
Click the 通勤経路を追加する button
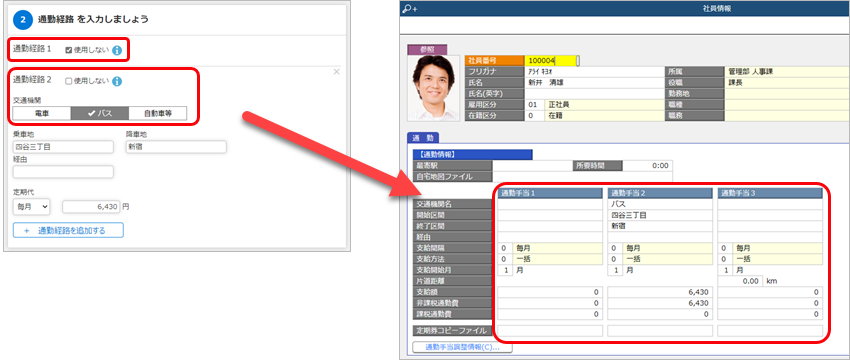68,230
